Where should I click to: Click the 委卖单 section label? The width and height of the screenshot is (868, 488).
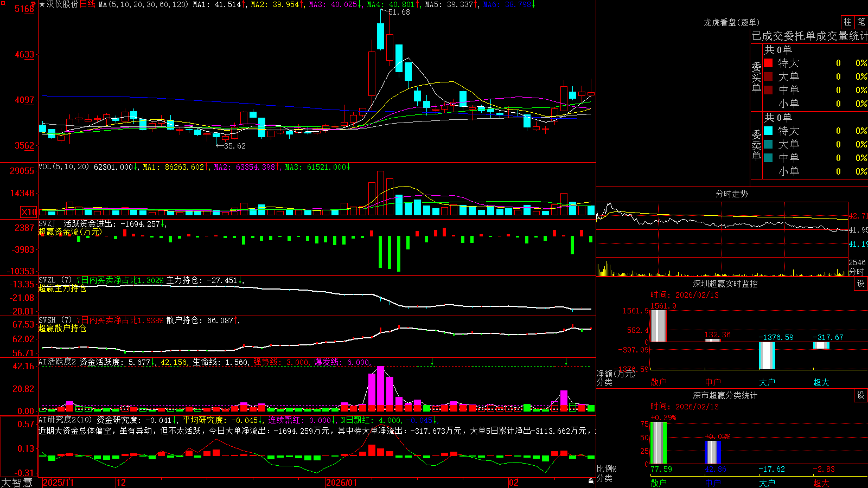point(756,145)
